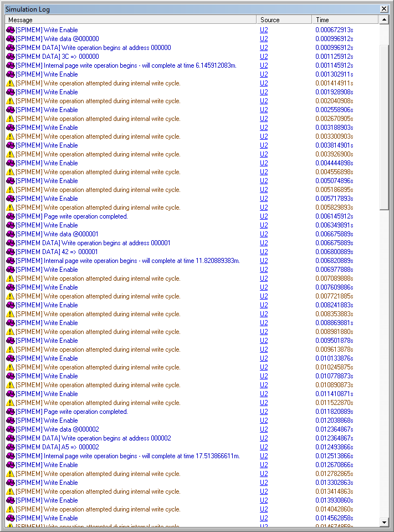Viewport: 394px width, 532px height.
Task: Select time value 0.008353883s
Action: point(334,314)
